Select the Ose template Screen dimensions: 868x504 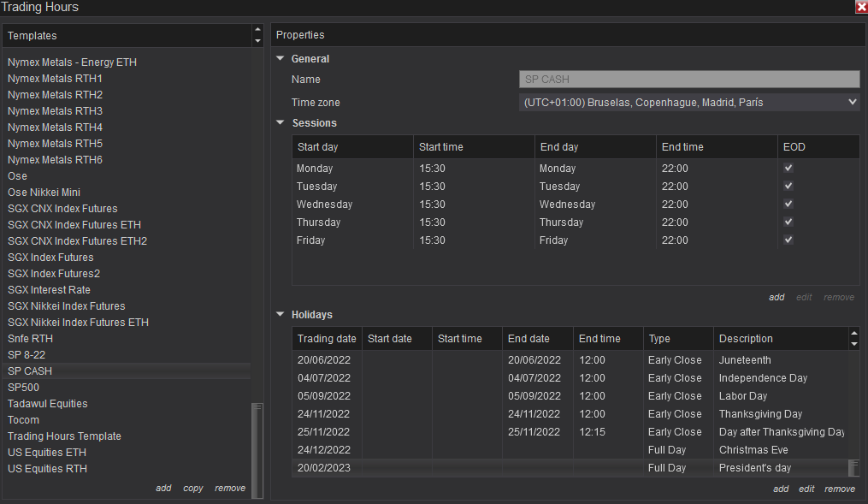click(17, 176)
